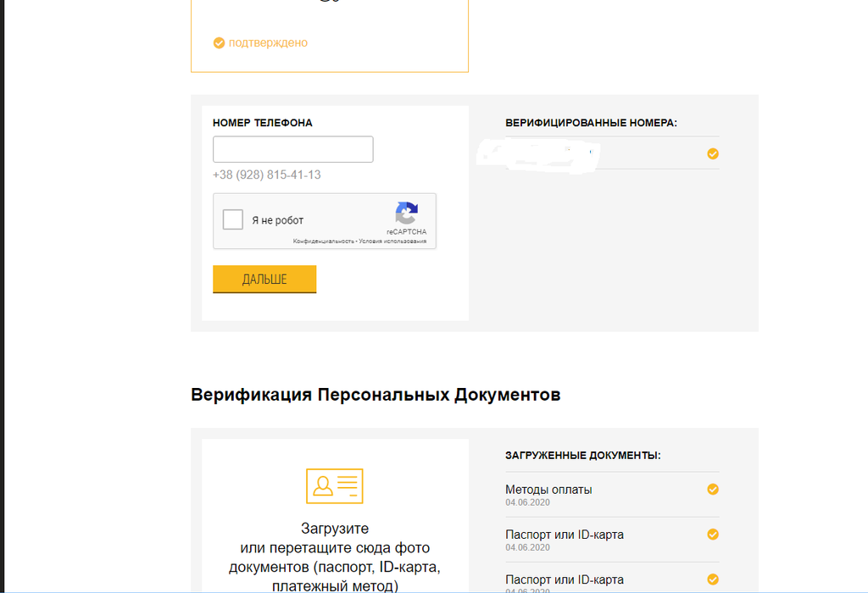Click heading 'Верификация Персональных Документов'

[376, 395]
